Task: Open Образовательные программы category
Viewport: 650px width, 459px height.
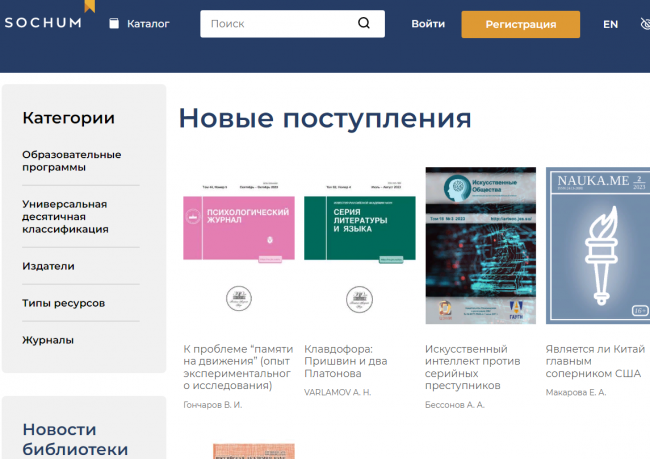Action: coord(72,161)
